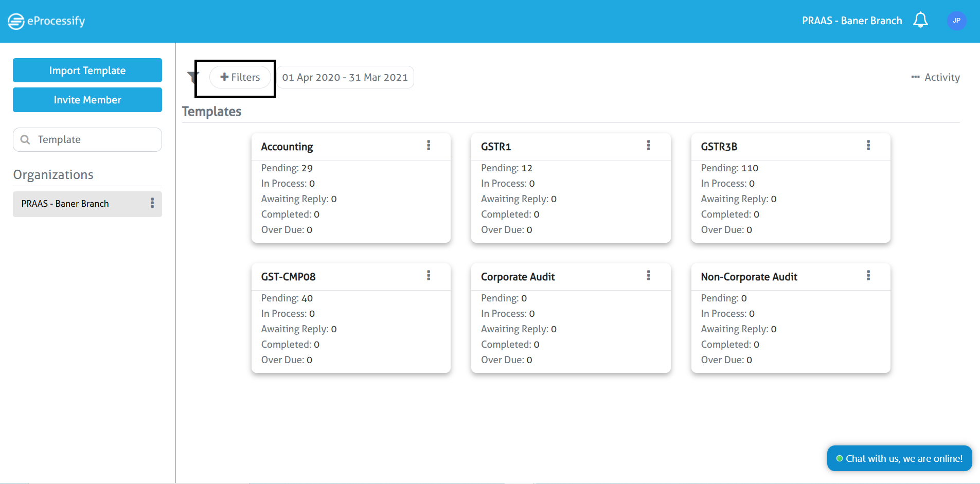980x484 pixels.
Task: Open GSTR3B card options menu
Action: tap(868, 146)
